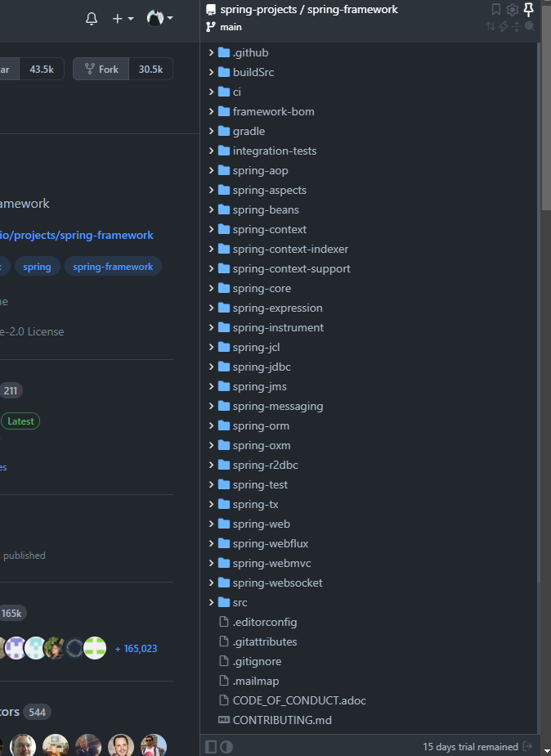
Task: Click the gradle folder icon
Action: [x=224, y=131]
